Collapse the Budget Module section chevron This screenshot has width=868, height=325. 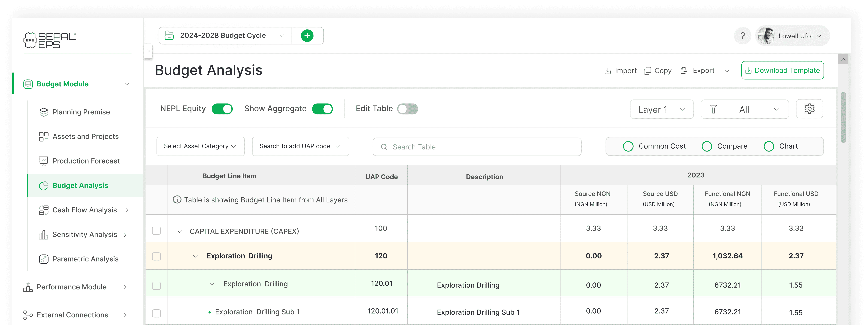point(127,84)
